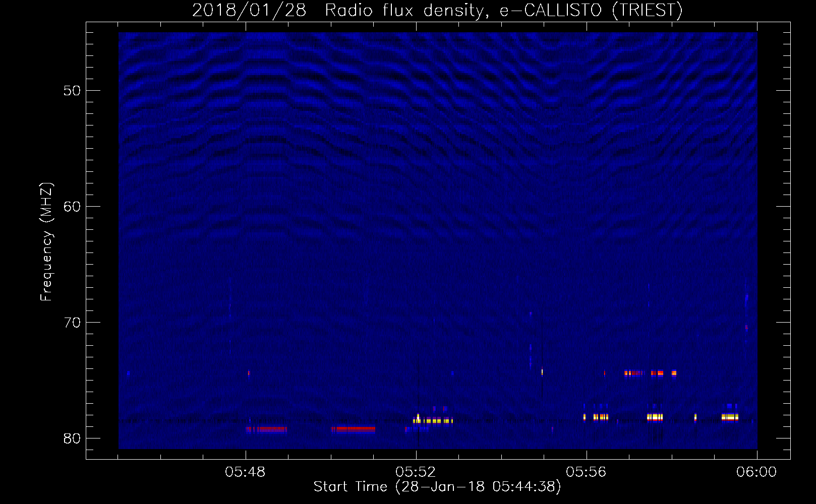Screen dimensions: 816x504
Task: Click the 06:00 time axis label
Action: (x=756, y=472)
